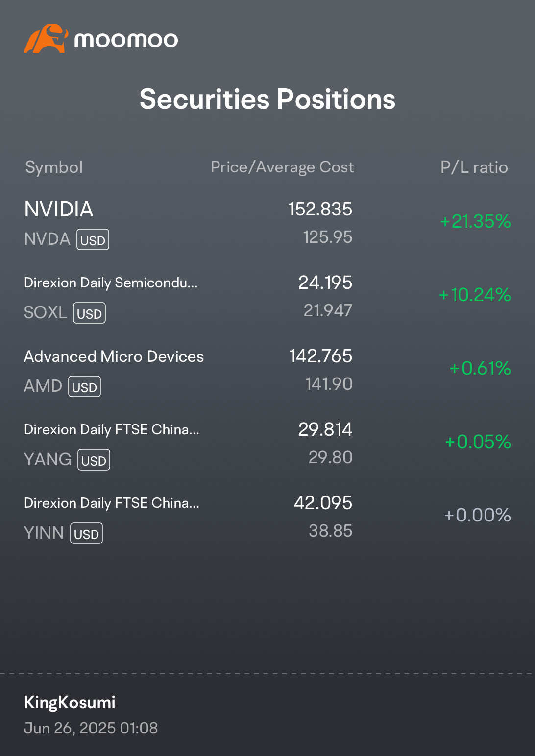
Task: Click the USD badge next to NVDA
Action: [x=93, y=240]
